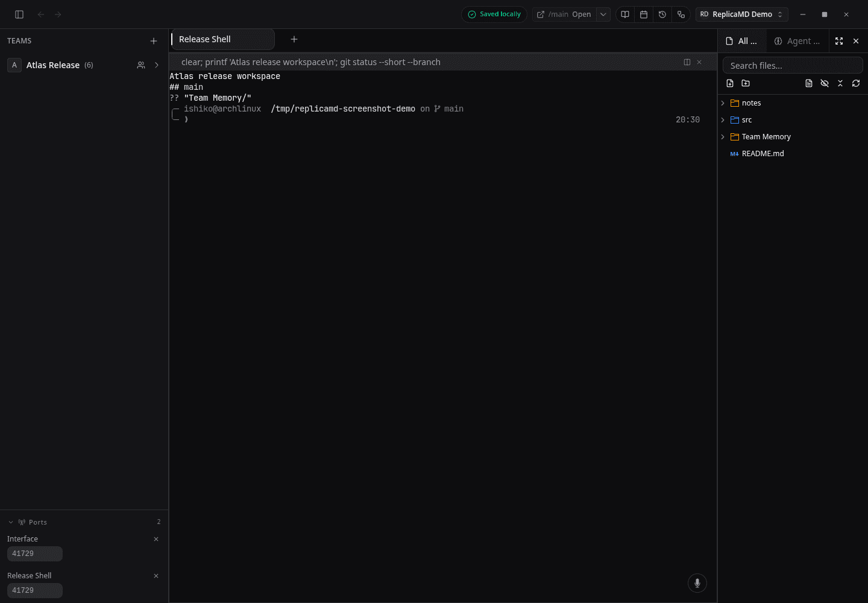The image size is (868, 603).
Task: Close the terminal command pane
Action: [699, 62]
